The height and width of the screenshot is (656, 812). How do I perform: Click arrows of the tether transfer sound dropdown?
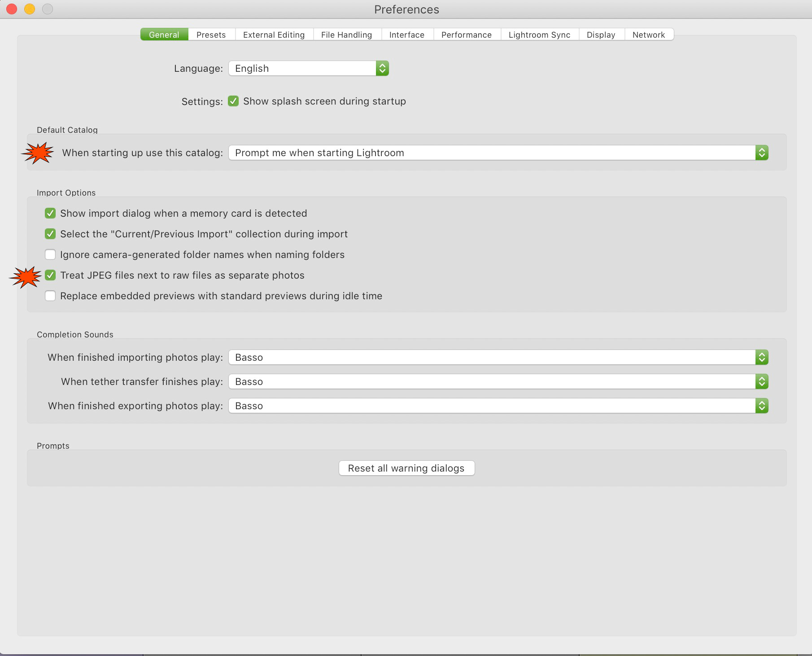762,381
